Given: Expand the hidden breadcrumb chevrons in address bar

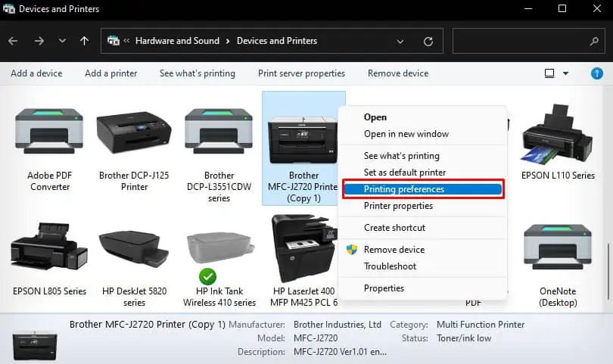Looking at the screenshot, I should tap(126, 41).
